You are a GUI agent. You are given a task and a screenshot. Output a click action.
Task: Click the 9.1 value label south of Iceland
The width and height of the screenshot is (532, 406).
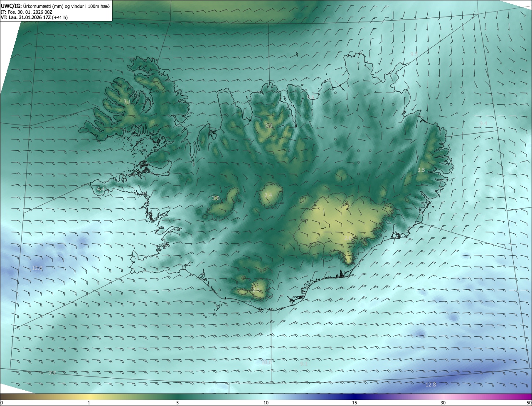(304, 363)
